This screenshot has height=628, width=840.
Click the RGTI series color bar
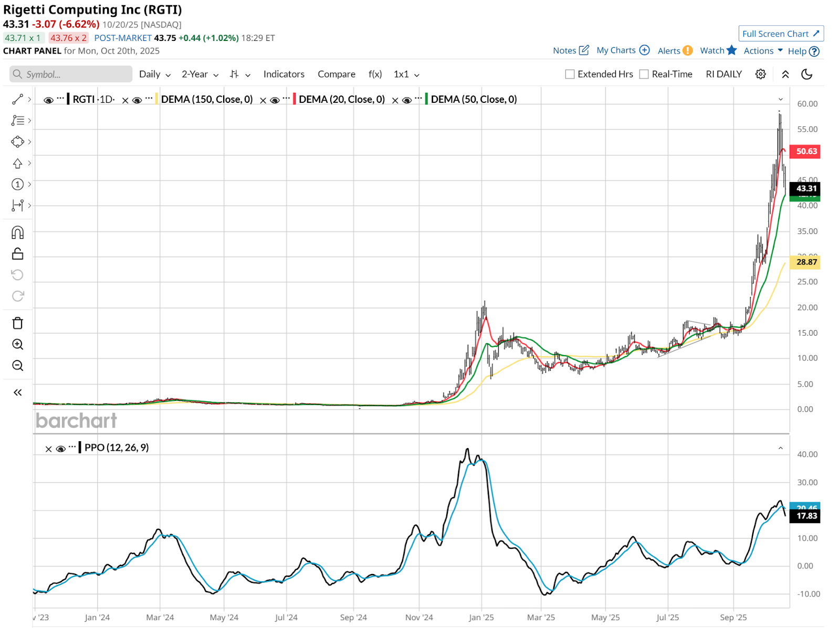pyautogui.click(x=68, y=99)
